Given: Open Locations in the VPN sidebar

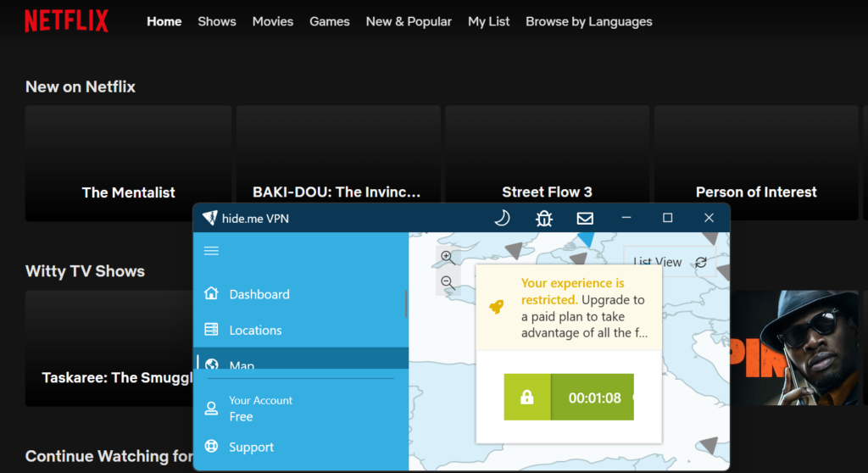Looking at the screenshot, I should (255, 331).
